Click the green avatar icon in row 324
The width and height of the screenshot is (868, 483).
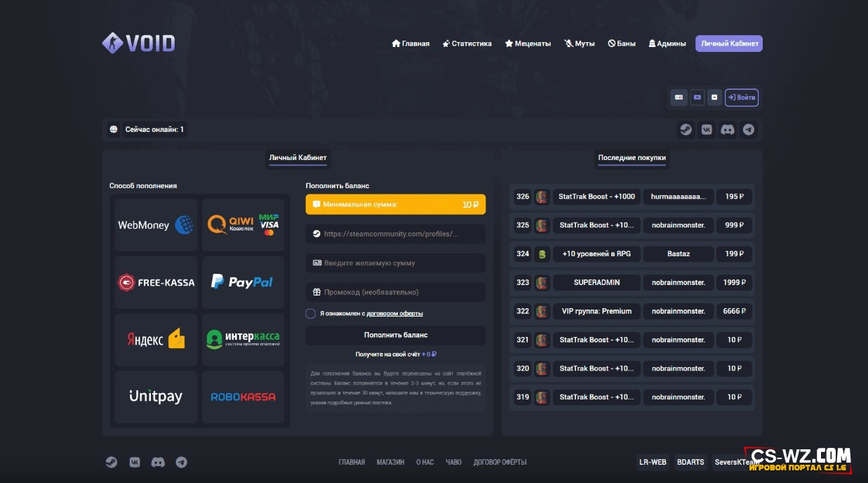(x=542, y=254)
